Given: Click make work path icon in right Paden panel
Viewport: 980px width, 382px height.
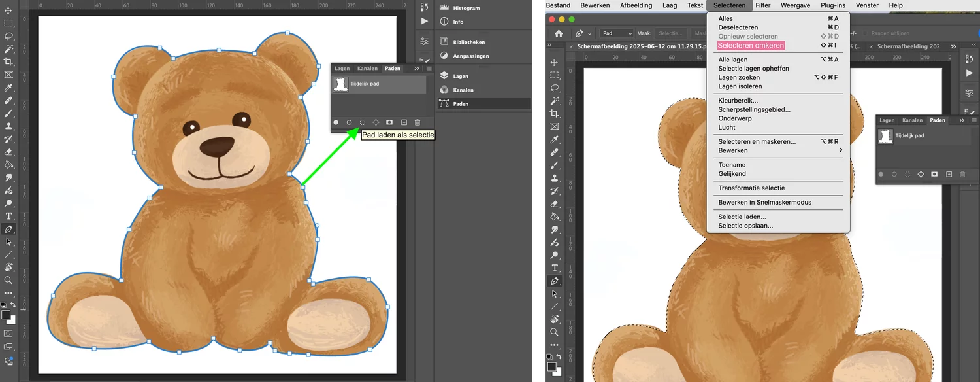Looking at the screenshot, I should point(921,174).
